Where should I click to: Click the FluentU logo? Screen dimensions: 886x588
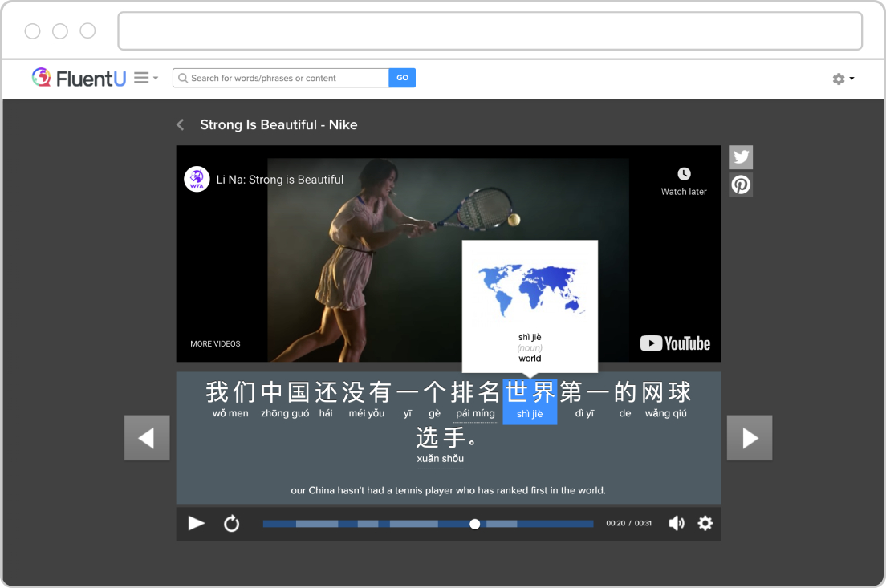[78, 78]
